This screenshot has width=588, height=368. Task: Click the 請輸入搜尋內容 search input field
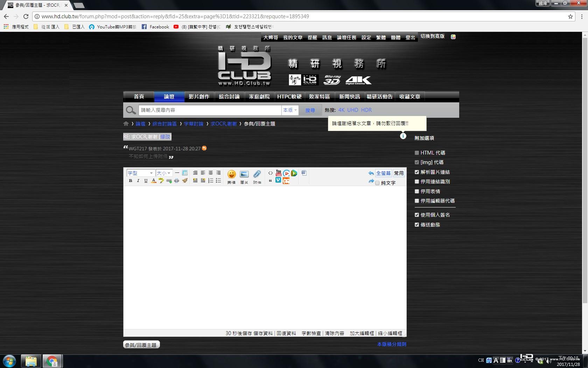point(210,110)
